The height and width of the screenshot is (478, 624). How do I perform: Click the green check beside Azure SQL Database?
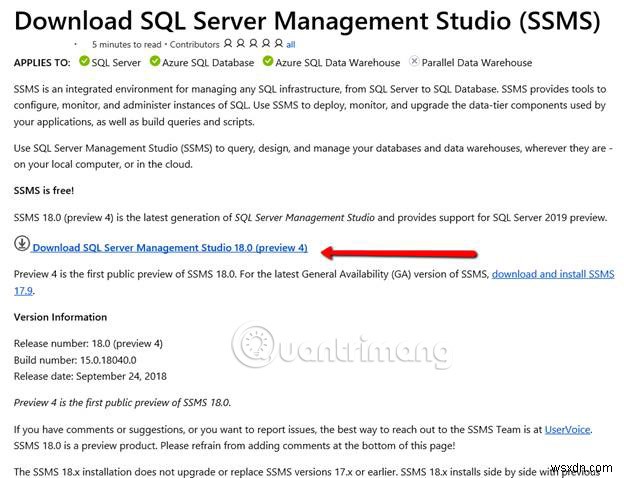point(155,61)
